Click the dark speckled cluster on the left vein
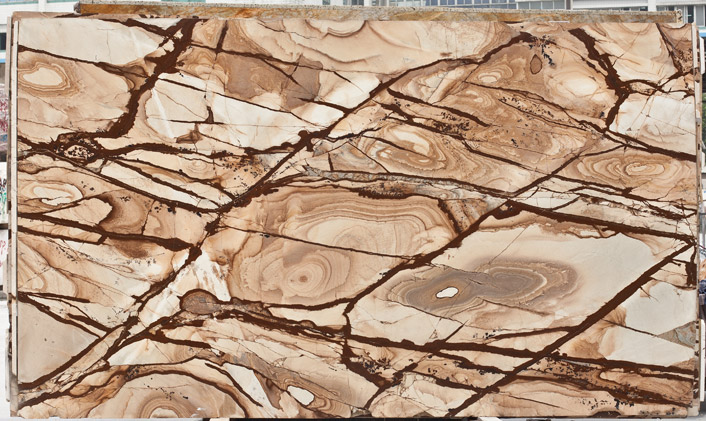Viewport: 706px width, 421px height. (77, 152)
